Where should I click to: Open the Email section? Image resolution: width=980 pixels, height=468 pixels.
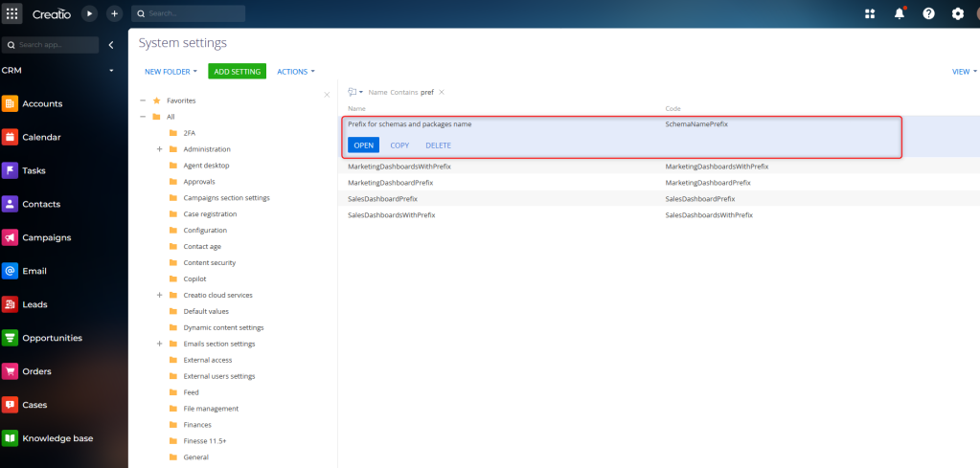(34, 271)
